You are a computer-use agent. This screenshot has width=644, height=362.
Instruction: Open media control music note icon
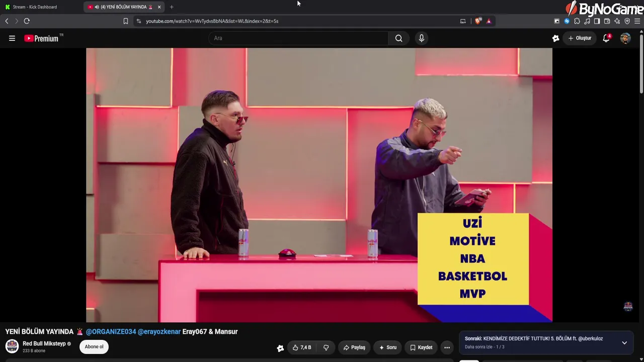pos(587,21)
